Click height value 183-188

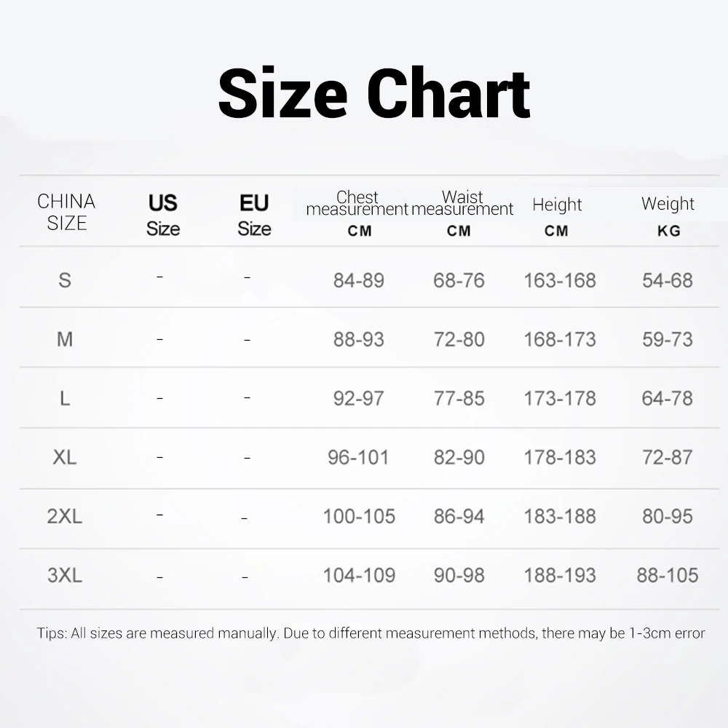click(560, 516)
